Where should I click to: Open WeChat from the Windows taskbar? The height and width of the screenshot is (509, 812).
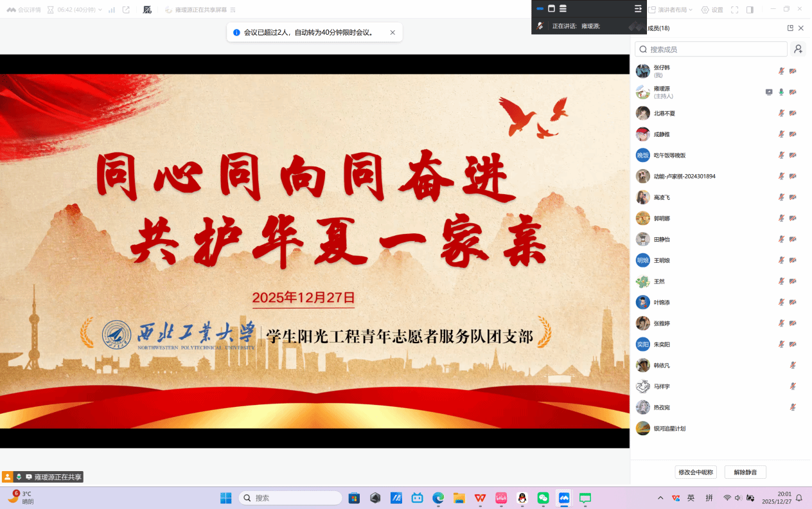[543, 498]
